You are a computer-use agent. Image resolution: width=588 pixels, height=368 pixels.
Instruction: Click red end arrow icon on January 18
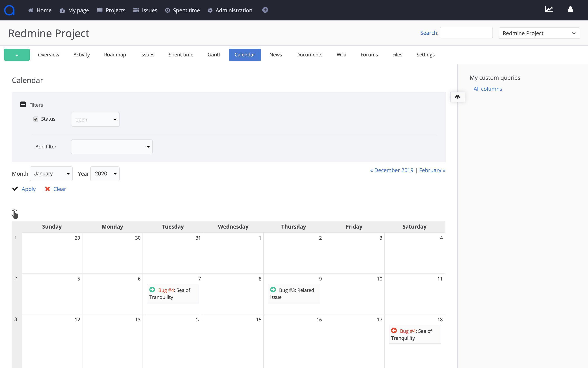click(x=394, y=331)
